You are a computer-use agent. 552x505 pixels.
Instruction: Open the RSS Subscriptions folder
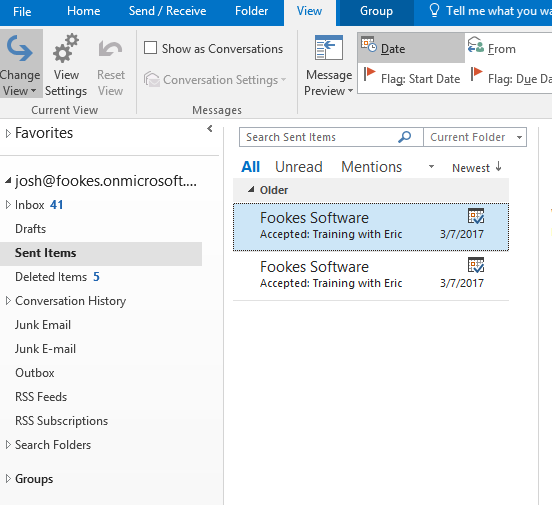[62, 421]
